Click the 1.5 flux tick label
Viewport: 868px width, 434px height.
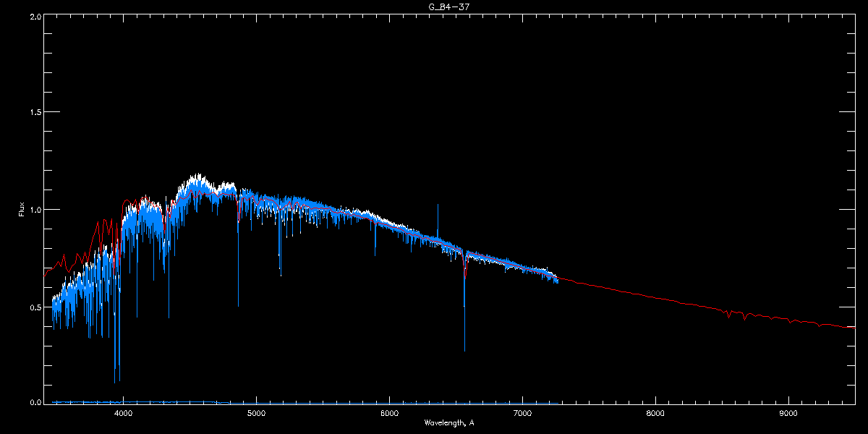tap(34, 113)
